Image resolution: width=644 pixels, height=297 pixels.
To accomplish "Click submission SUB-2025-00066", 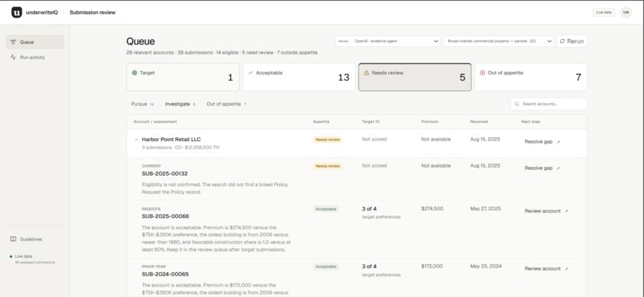I will pyautogui.click(x=165, y=216).
